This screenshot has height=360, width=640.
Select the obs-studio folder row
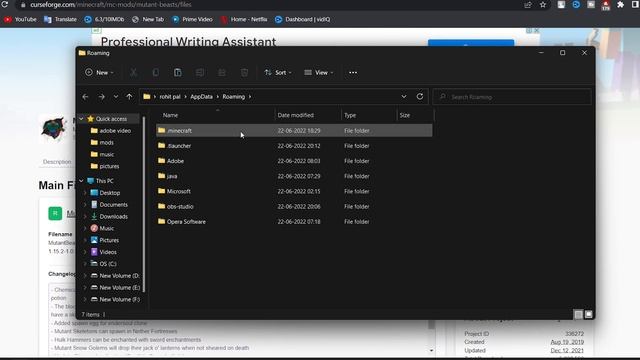pyautogui.click(x=294, y=207)
